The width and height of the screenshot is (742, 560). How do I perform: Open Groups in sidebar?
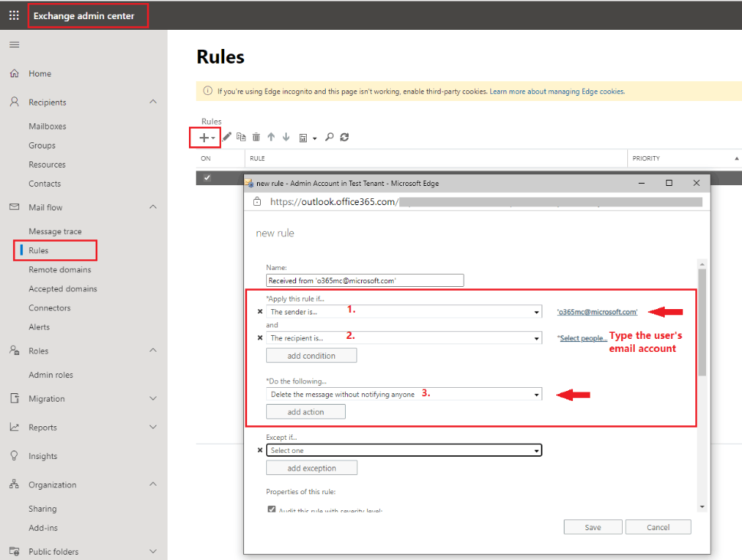(x=42, y=145)
